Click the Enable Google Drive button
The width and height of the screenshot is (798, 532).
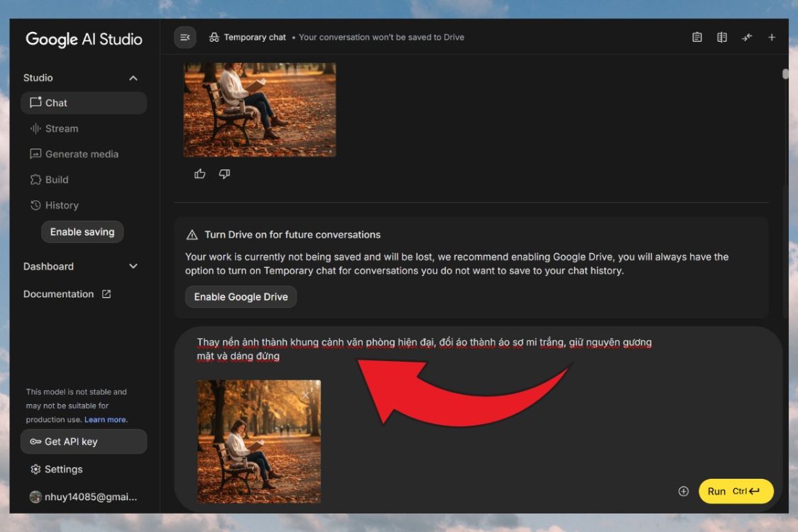pyautogui.click(x=240, y=297)
